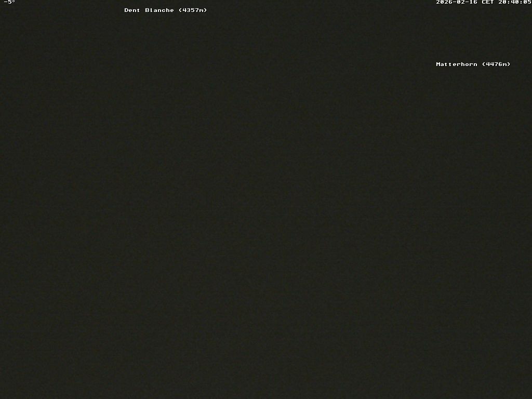The width and height of the screenshot is (532, 399).
Task: Click the word Dent in the peak label
Action: point(130,10)
